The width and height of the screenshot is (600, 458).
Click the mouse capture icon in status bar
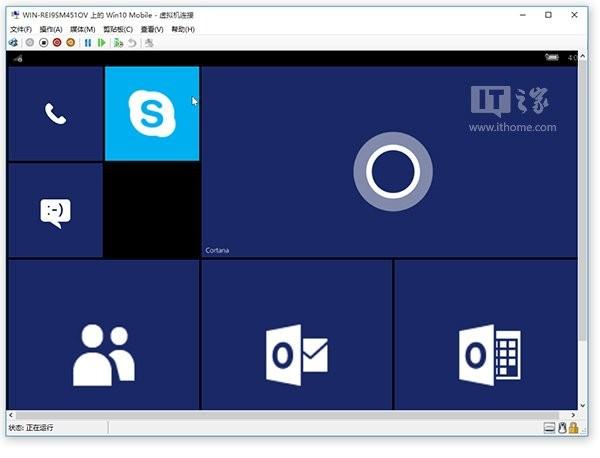click(x=562, y=428)
